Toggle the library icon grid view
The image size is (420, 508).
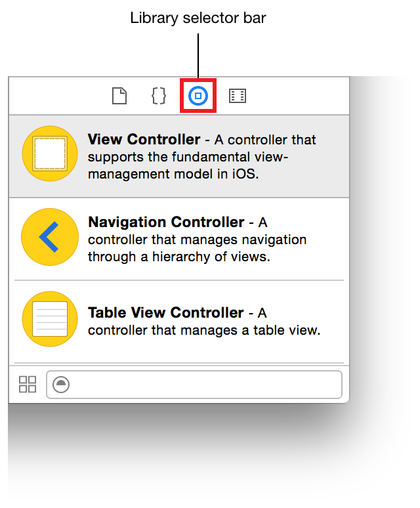[28, 385]
